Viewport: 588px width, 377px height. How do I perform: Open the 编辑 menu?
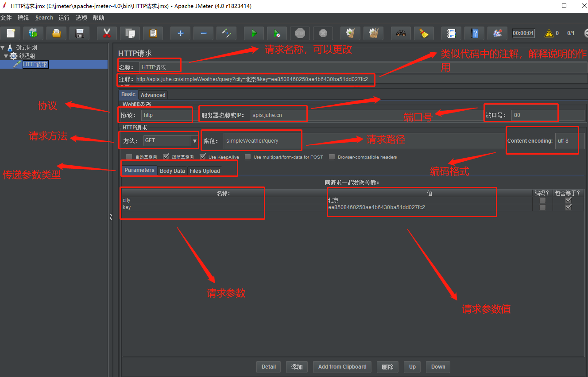point(23,18)
